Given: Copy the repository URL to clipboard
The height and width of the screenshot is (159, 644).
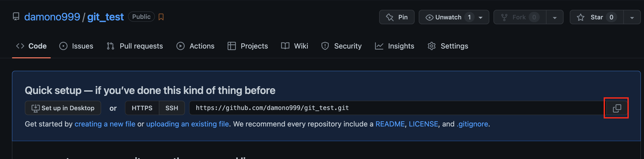Looking at the screenshot, I should (x=617, y=108).
